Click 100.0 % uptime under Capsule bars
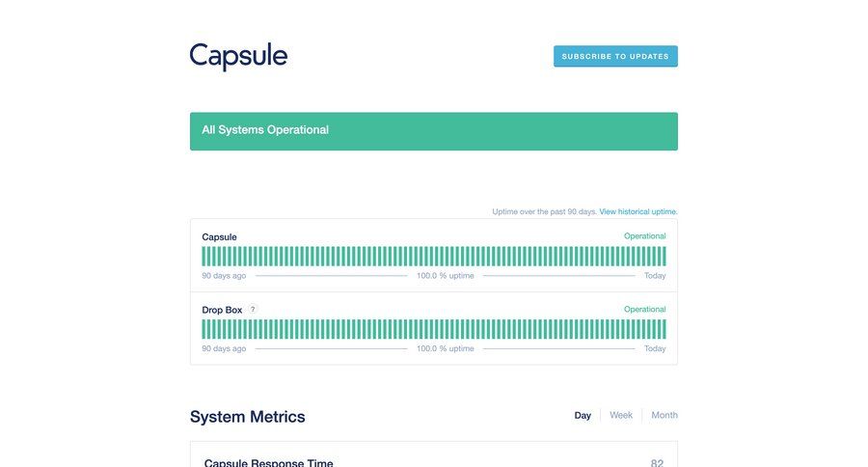The width and height of the screenshot is (868, 467). tap(445, 276)
